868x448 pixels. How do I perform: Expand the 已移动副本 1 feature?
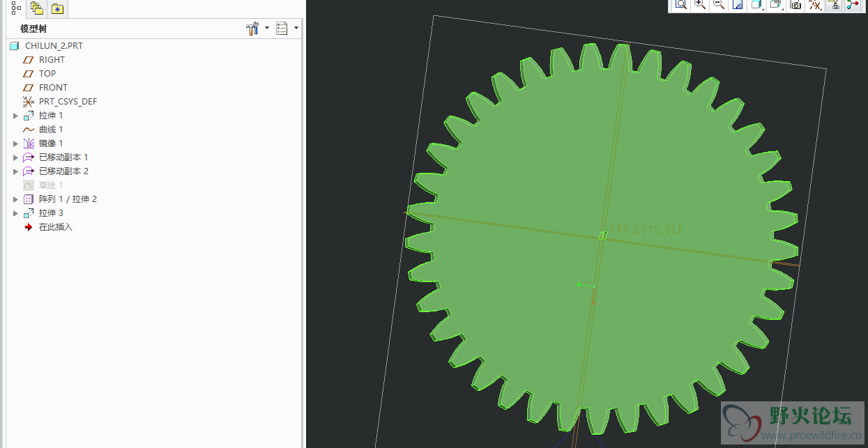tap(16, 157)
